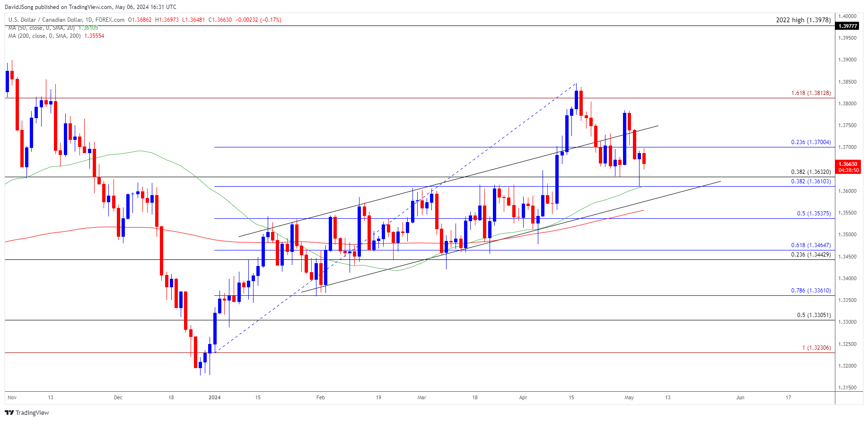The width and height of the screenshot is (868, 421).
Task: Select the 0.5 (1.35375) Fibonacci label
Action: pyautogui.click(x=814, y=214)
